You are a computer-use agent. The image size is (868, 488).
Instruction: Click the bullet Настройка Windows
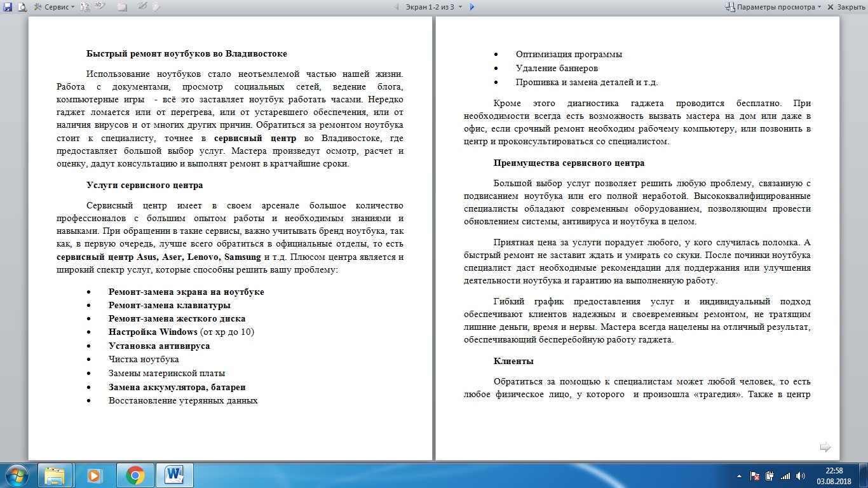(x=182, y=332)
